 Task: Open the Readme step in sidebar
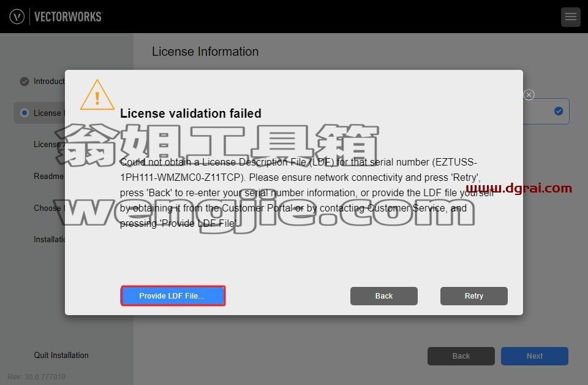click(x=49, y=176)
